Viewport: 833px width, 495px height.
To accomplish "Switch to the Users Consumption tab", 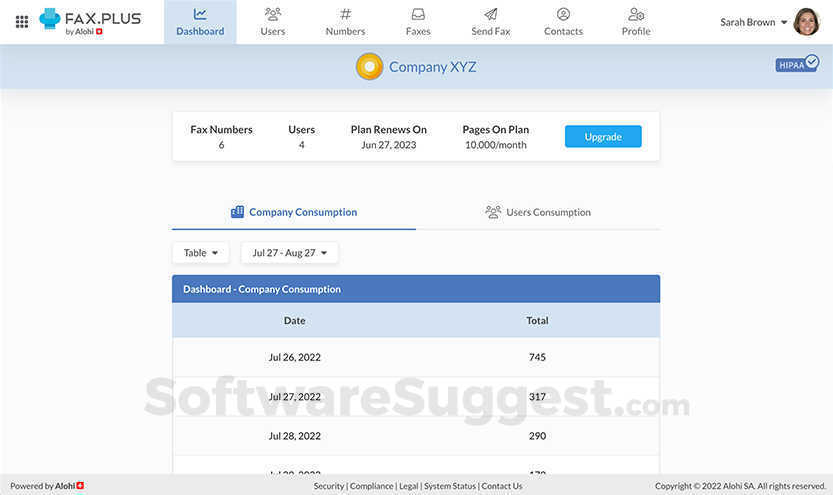I will tap(538, 212).
